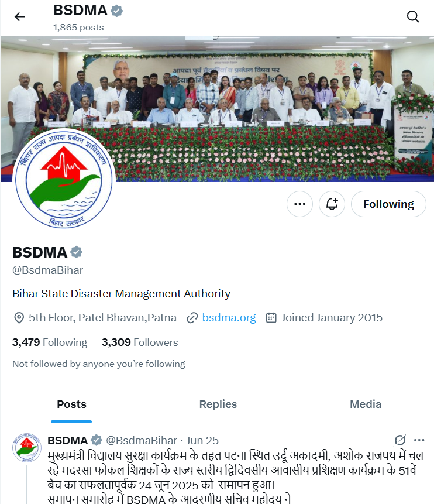Open the post author's small BSDMA avatar
Screen dimensions: 434x504
[x=27, y=448]
